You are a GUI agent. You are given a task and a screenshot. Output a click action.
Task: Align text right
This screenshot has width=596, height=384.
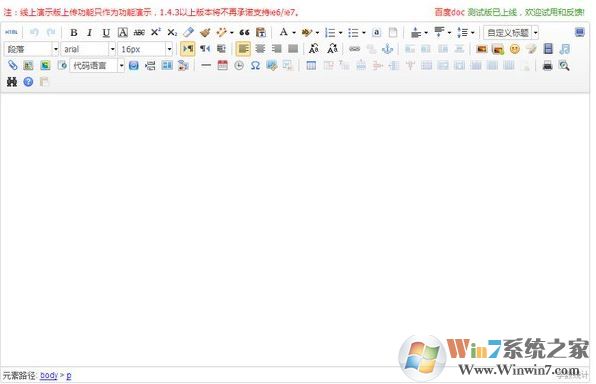click(277, 49)
